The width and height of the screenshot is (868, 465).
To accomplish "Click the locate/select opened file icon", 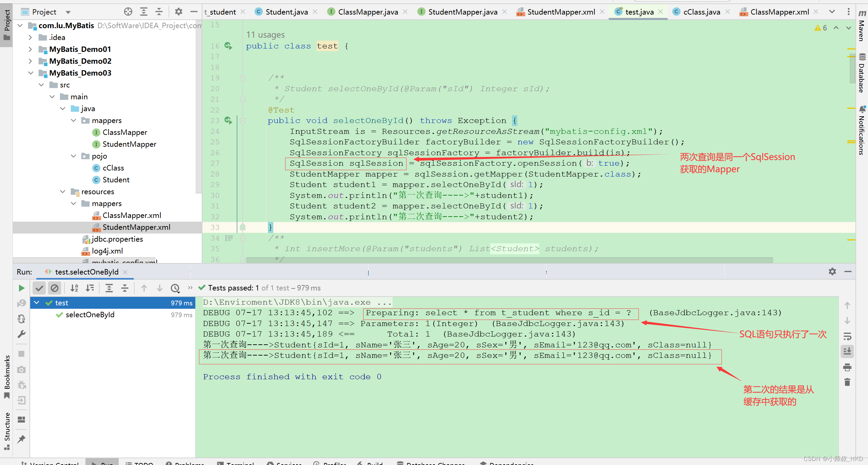I will (128, 12).
